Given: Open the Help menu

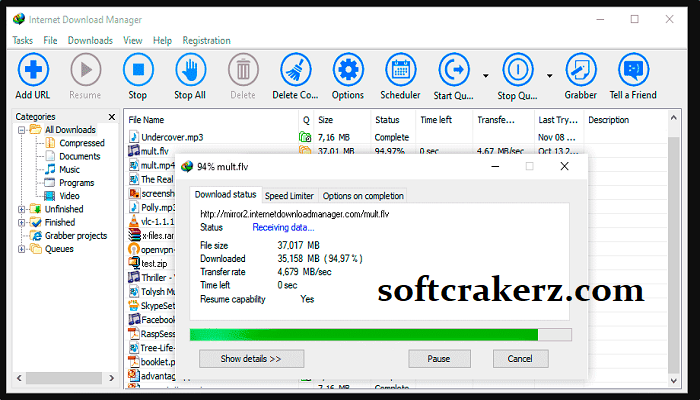Looking at the screenshot, I should [x=162, y=40].
